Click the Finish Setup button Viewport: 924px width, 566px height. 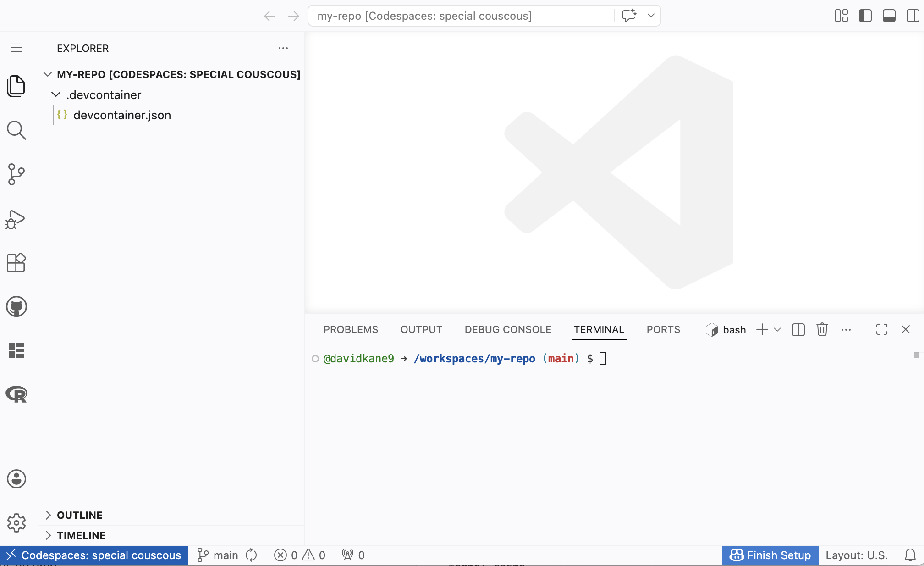[x=770, y=555]
